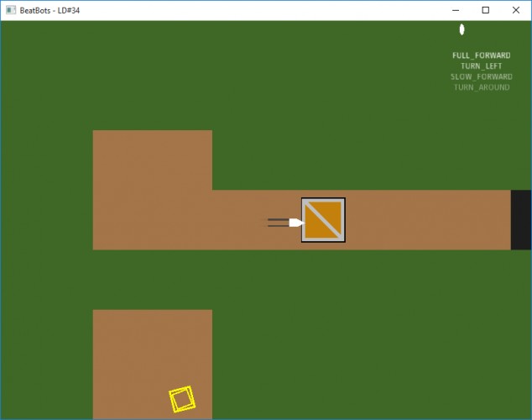The width and height of the screenshot is (532, 420).
Task: Click the dirt corridor between crate and black exit
Action: [x=428, y=220]
